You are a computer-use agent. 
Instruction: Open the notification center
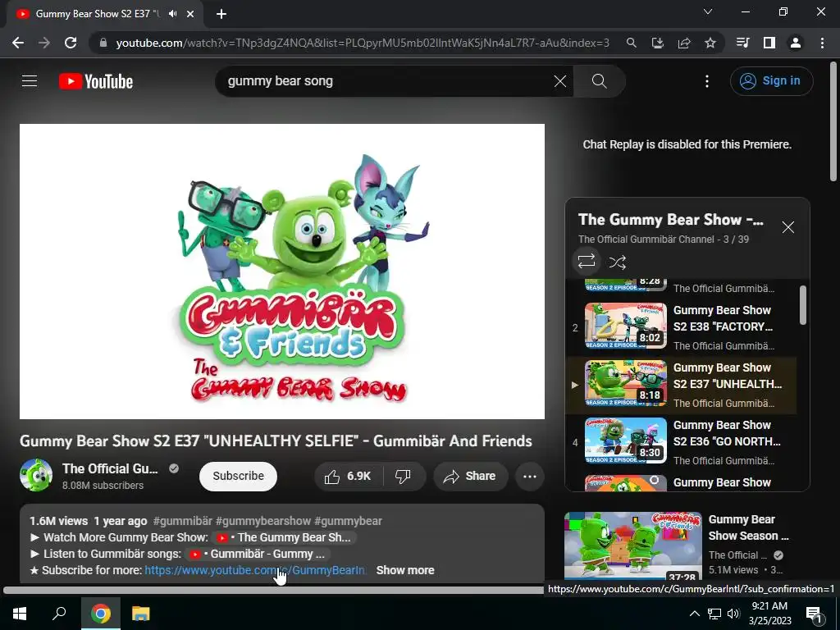click(x=814, y=614)
